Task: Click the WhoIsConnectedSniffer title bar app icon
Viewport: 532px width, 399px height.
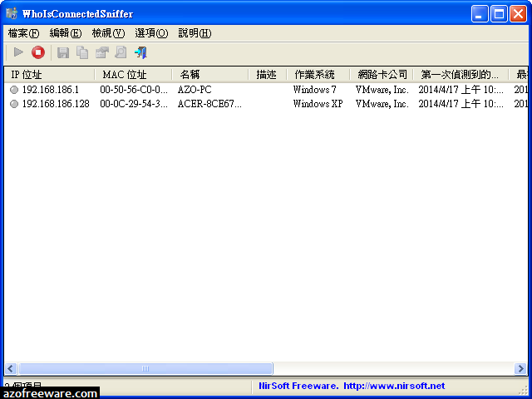Action: point(12,13)
